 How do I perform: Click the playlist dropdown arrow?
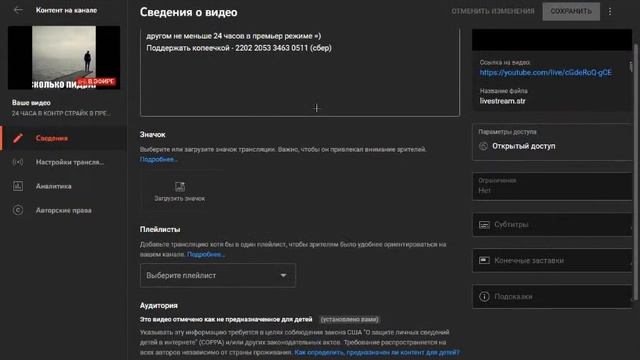(x=283, y=276)
